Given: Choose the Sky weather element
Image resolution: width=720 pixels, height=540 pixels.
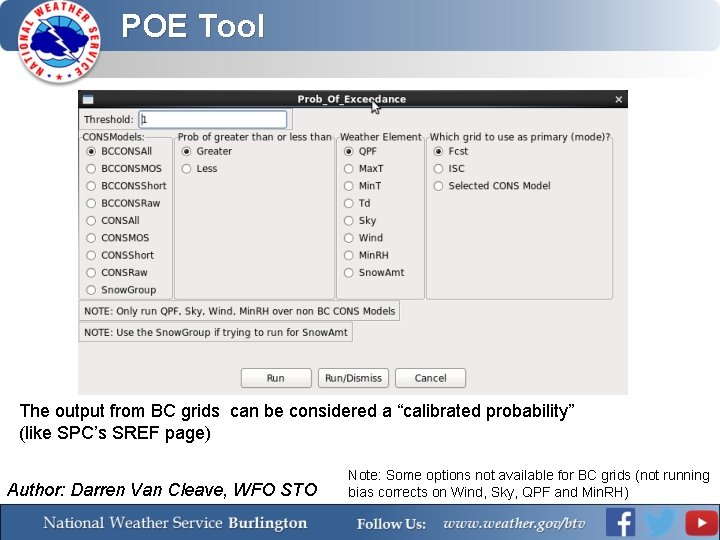Looking at the screenshot, I should pyautogui.click(x=360, y=220).
